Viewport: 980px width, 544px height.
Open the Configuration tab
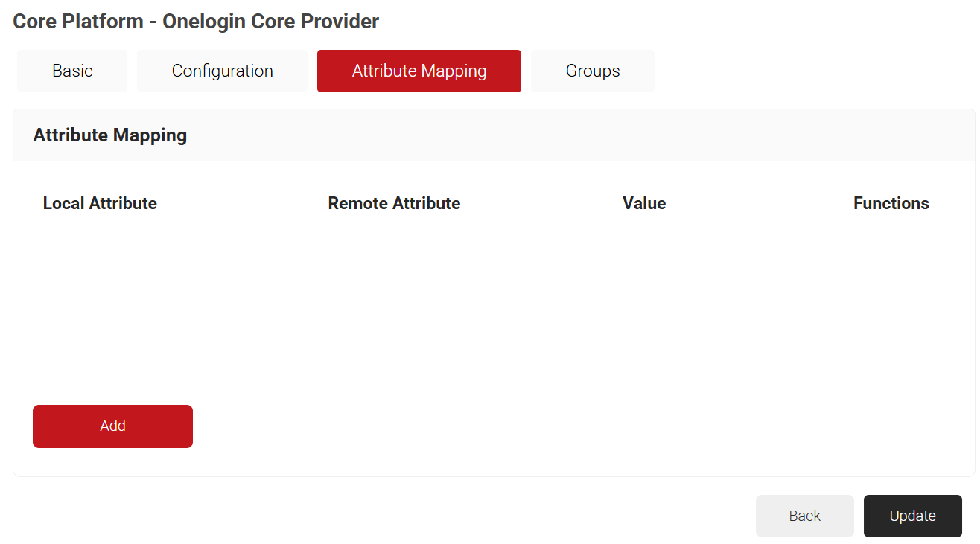[222, 71]
